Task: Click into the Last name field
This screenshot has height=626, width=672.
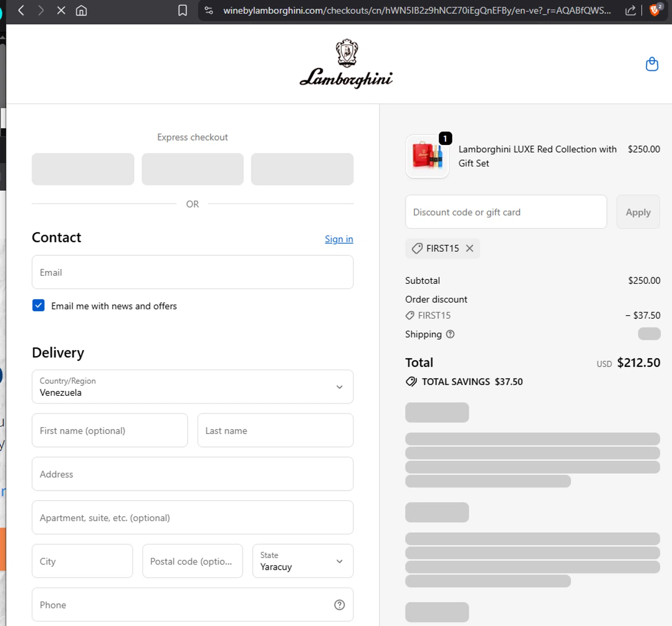Action: coord(276,430)
